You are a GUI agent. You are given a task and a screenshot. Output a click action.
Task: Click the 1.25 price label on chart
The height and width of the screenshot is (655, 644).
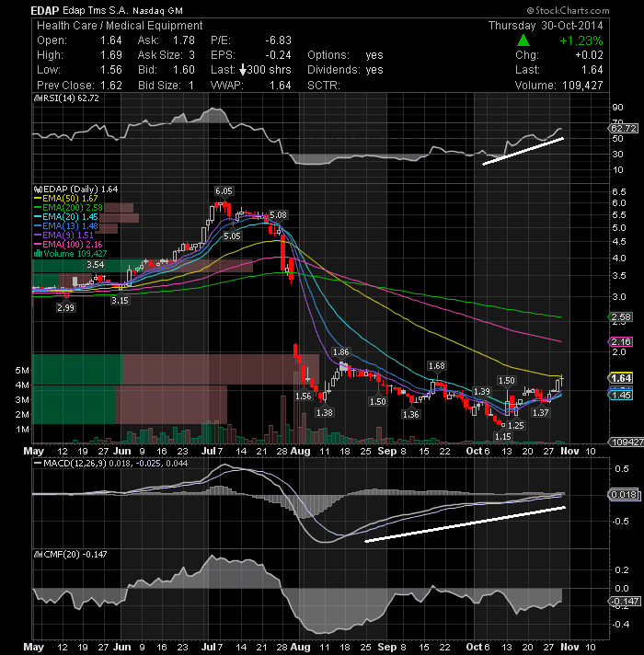(x=516, y=426)
